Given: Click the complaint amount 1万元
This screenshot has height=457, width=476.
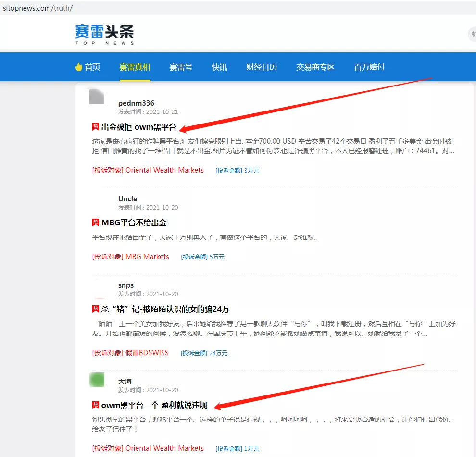Looking at the screenshot, I should pyautogui.click(x=251, y=449).
